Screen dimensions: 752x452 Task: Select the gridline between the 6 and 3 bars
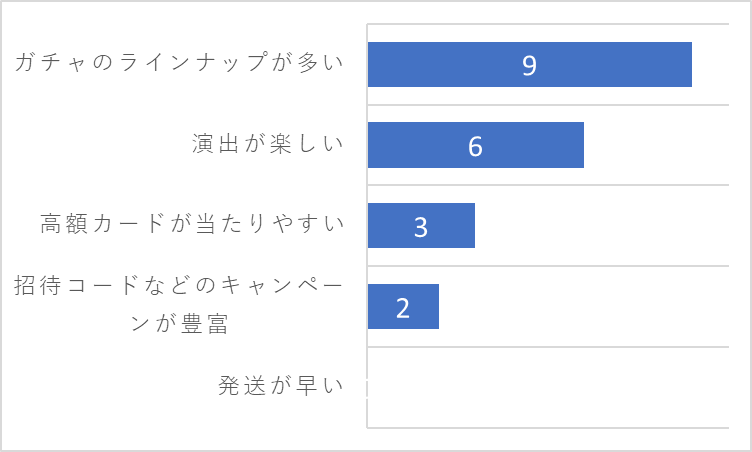click(548, 185)
